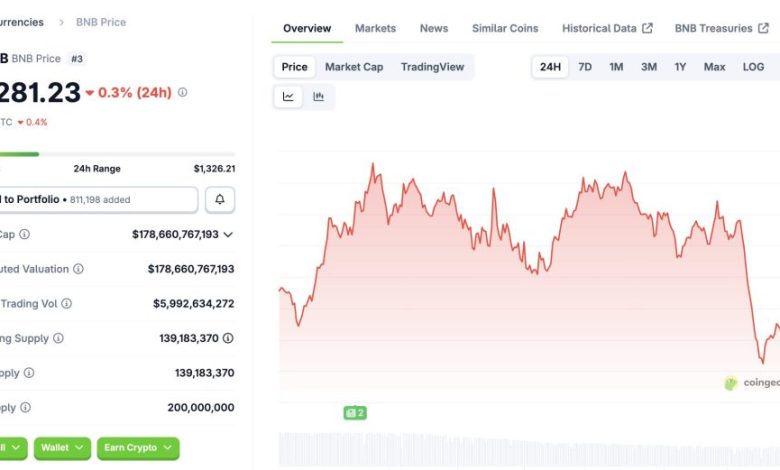
Task: Click the info icon next to Trading Vol
Action: [x=66, y=304]
